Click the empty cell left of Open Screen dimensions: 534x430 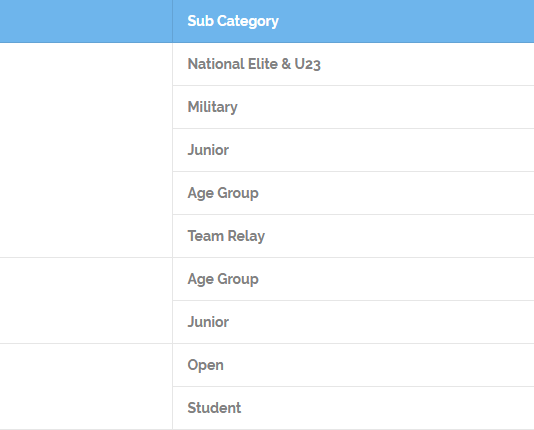(x=86, y=386)
